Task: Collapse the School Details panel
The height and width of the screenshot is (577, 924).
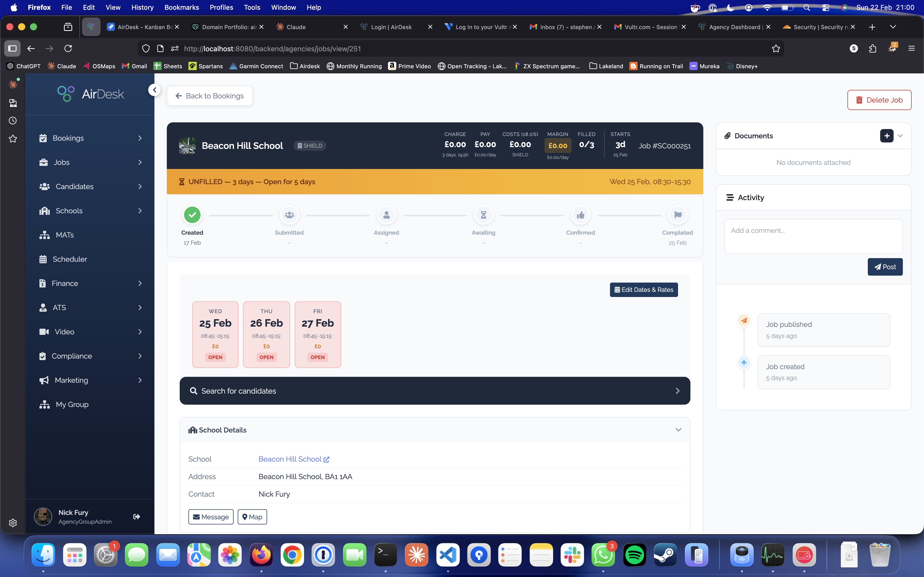Action: click(679, 430)
